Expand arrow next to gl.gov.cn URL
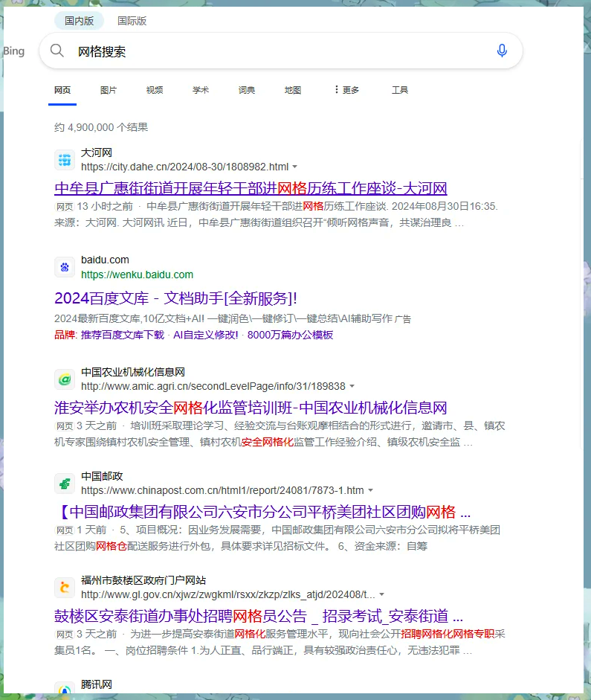This screenshot has width=591, height=700. coord(381,594)
